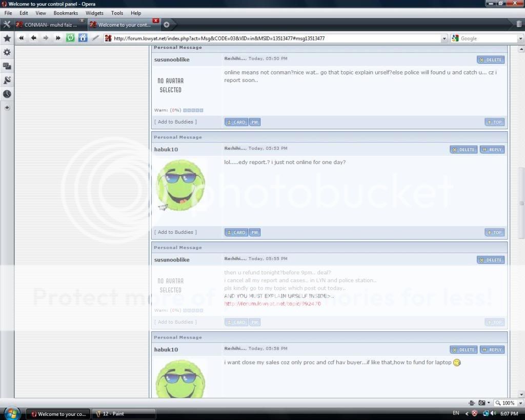Image resolution: width=525 pixels, height=420 pixels.
Task: Click the Google search input field
Action: click(x=490, y=38)
